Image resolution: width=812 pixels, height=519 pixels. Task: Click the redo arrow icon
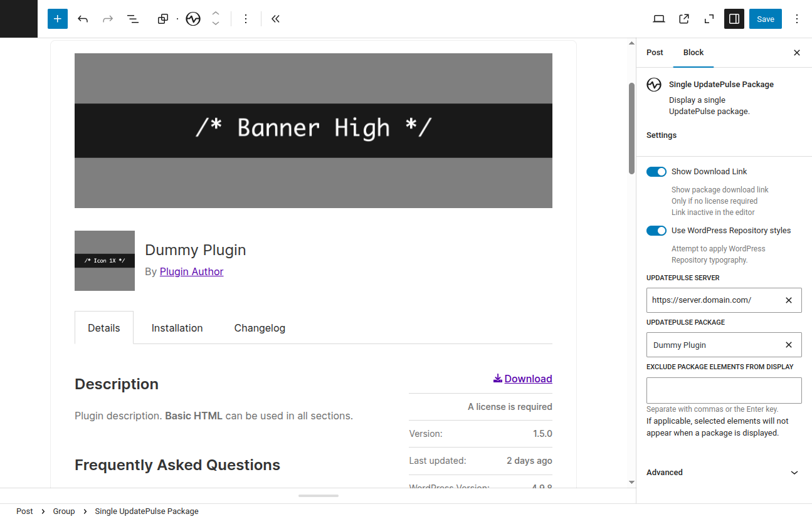click(108, 19)
